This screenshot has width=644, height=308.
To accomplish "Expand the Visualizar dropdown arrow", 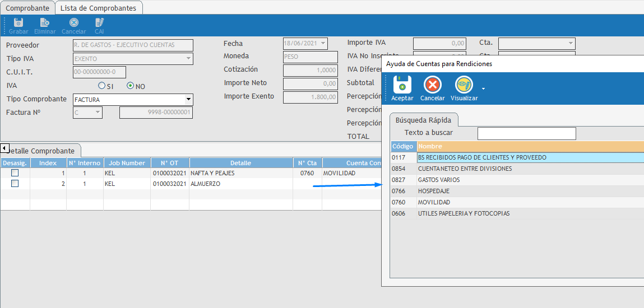I will click(x=483, y=88).
